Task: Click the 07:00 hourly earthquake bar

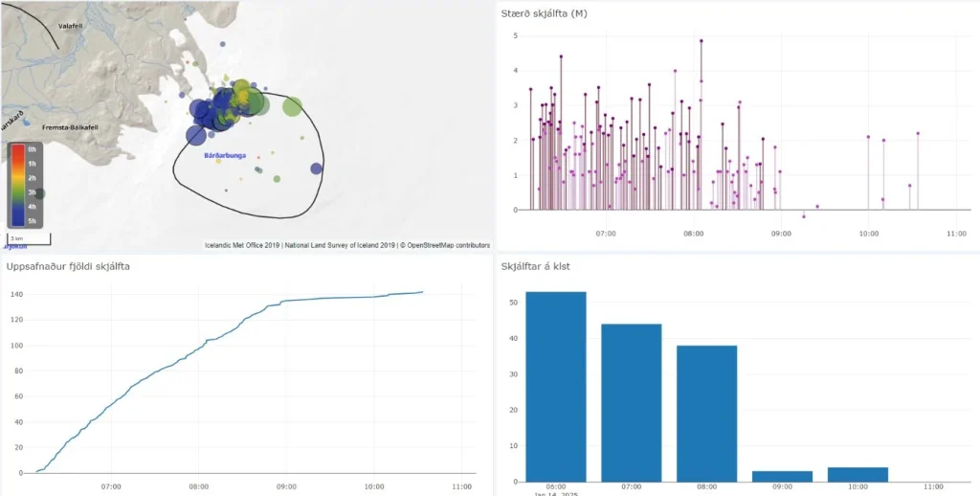Action: [632, 403]
